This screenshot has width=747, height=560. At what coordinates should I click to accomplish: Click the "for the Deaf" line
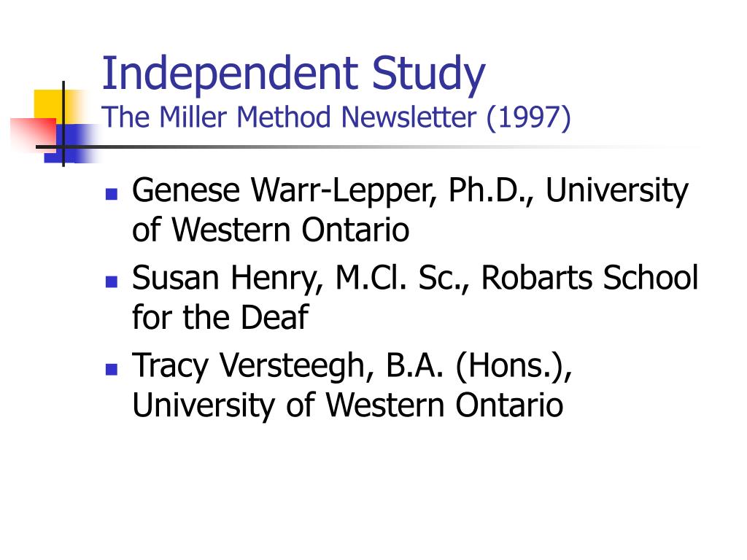(220, 317)
